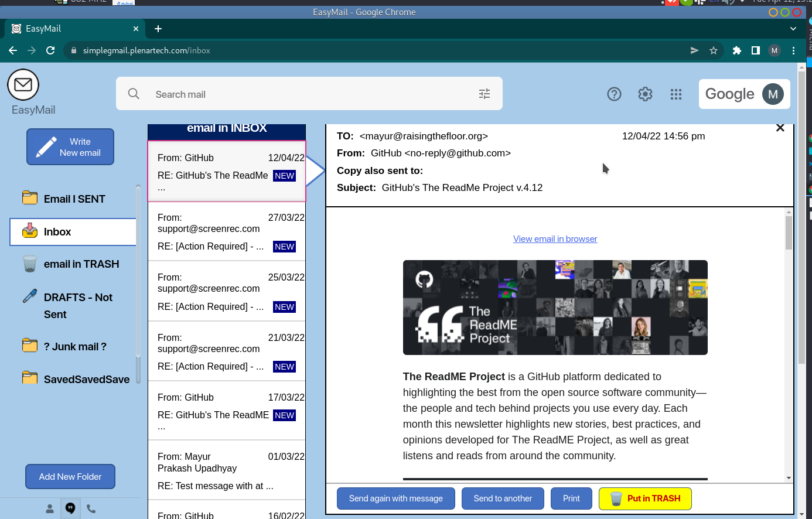Open the Google apps grid icon
The width and height of the screenshot is (812, 519).
click(676, 94)
